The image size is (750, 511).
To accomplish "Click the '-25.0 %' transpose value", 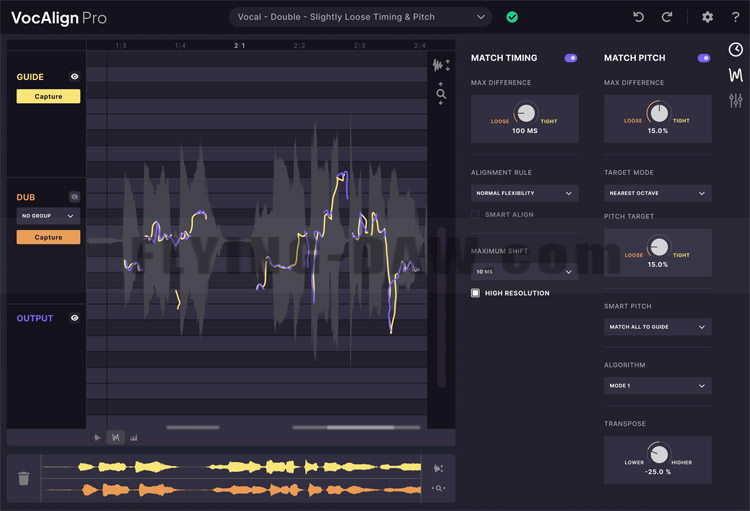I will [x=658, y=472].
